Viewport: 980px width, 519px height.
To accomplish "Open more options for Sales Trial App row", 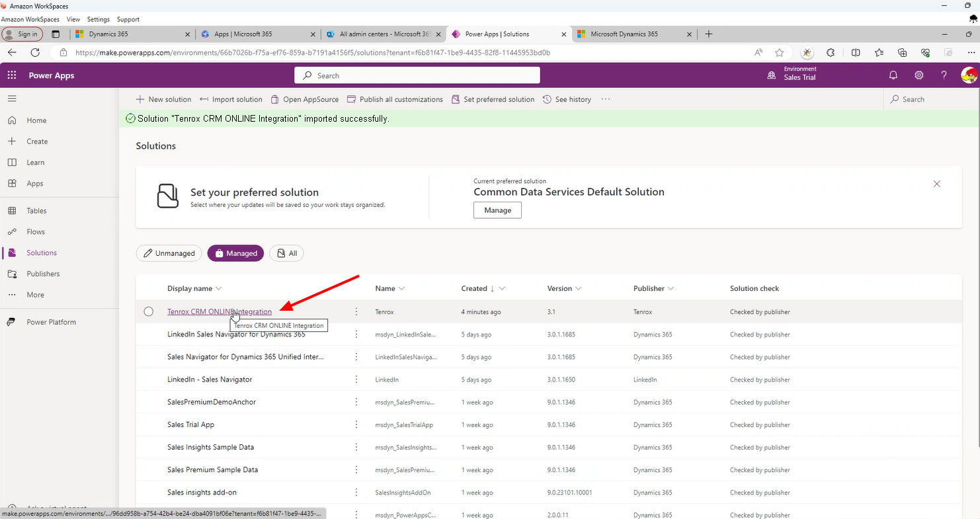I will [356, 424].
